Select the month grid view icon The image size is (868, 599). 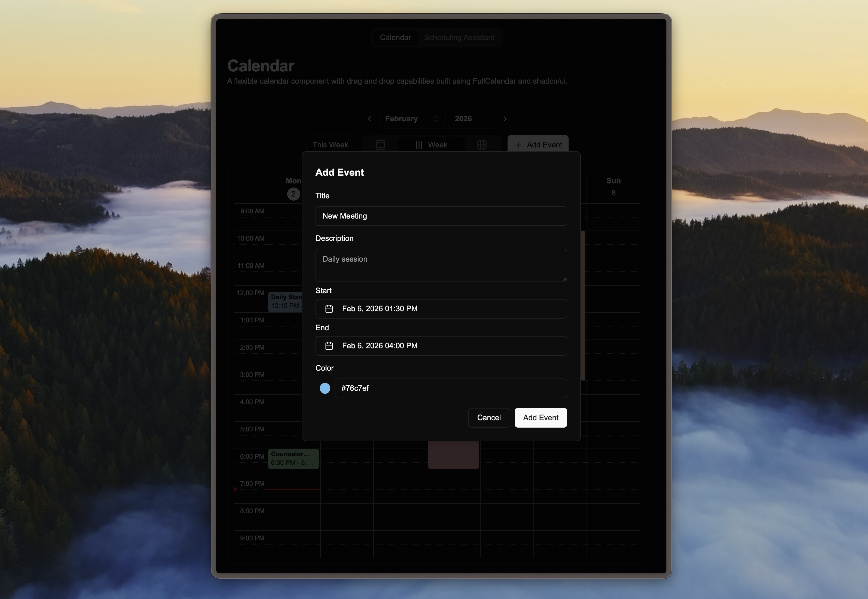click(x=482, y=144)
